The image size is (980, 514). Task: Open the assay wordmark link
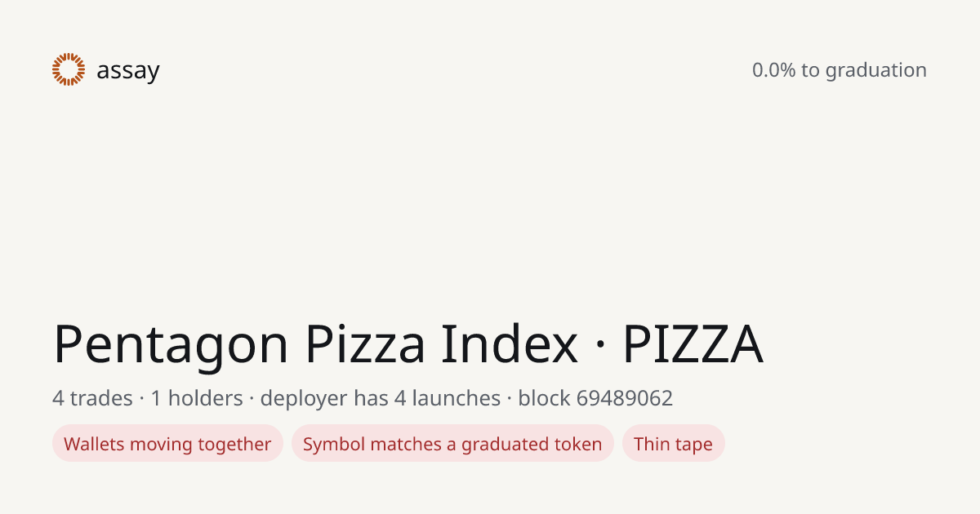(x=128, y=71)
